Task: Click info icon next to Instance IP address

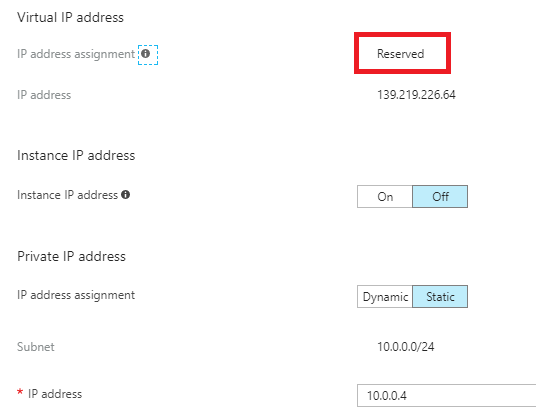Action: point(126,194)
